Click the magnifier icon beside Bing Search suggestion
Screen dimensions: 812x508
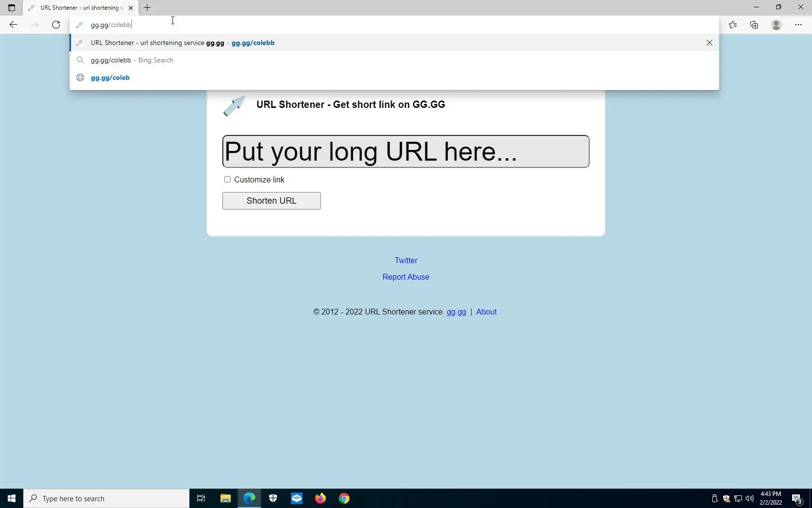pyautogui.click(x=80, y=60)
